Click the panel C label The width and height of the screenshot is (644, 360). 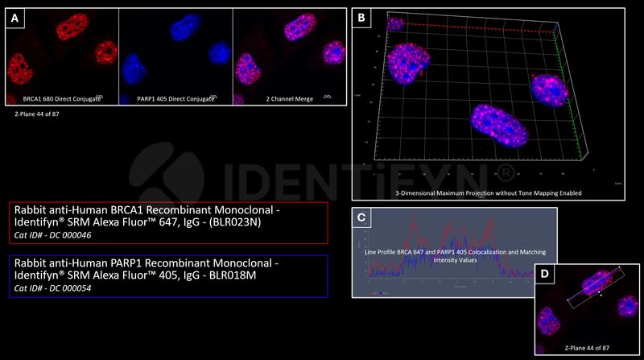(361, 217)
